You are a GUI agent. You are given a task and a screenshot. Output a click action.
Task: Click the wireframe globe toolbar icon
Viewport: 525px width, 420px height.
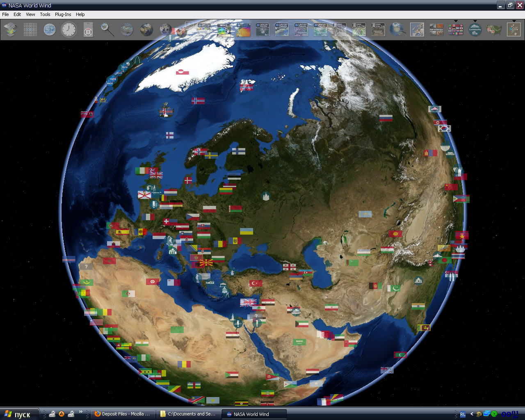coord(50,30)
